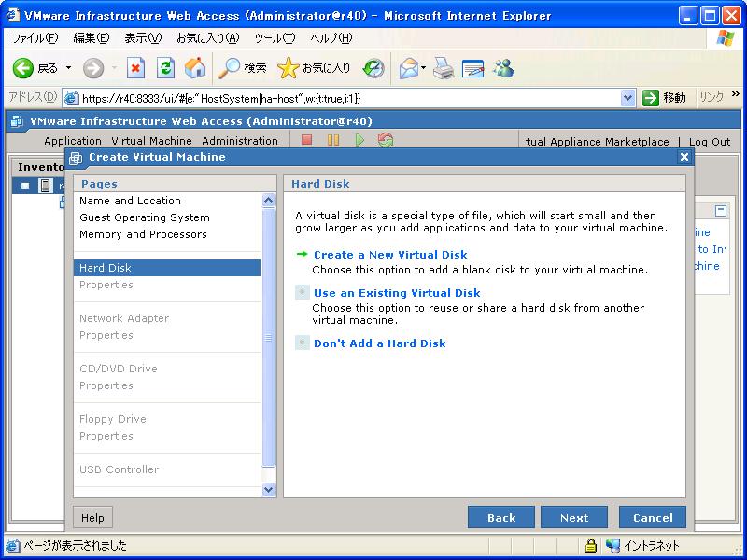Screen dimensions: 747x560
Task: Click the Stop loading icon
Action: [x=135, y=68]
